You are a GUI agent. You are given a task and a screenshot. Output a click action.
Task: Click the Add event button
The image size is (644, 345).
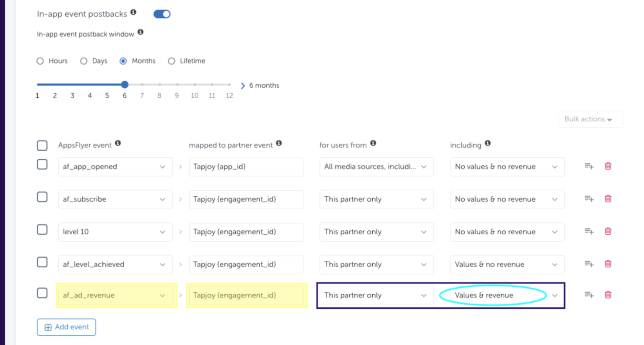pyautogui.click(x=66, y=327)
